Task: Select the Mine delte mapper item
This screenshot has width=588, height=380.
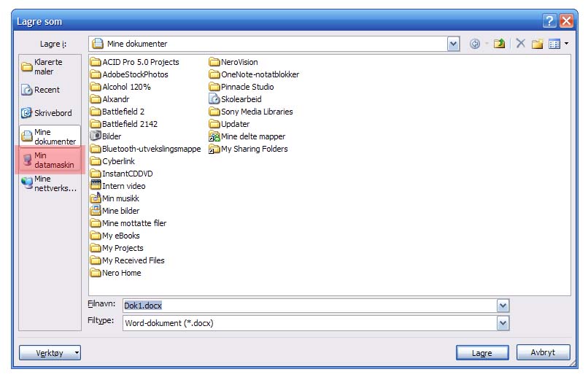Action: click(x=247, y=136)
